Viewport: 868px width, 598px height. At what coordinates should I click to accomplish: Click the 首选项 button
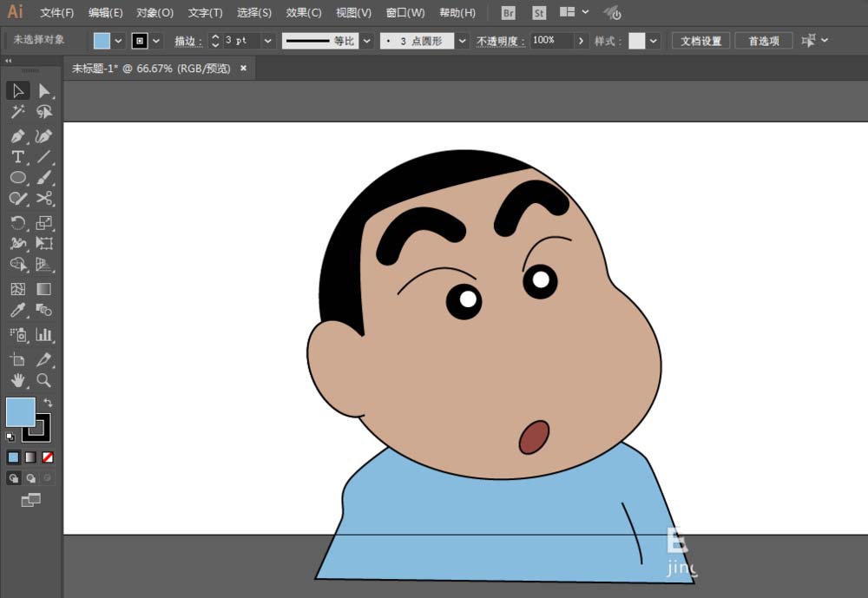pos(763,41)
